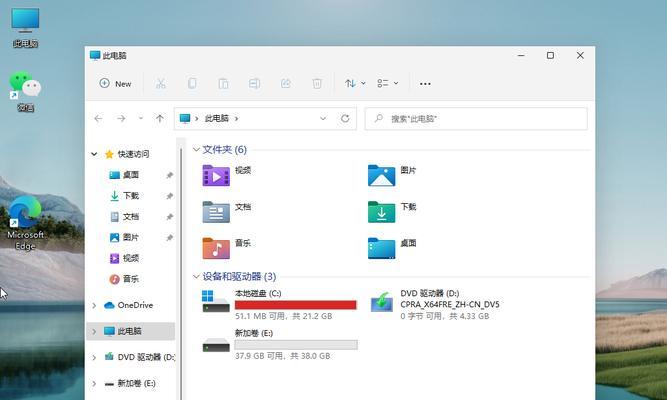Select OneDrive in the navigation pane
Viewport: 667px width, 400px height.
pyautogui.click(x=135, y=305)
